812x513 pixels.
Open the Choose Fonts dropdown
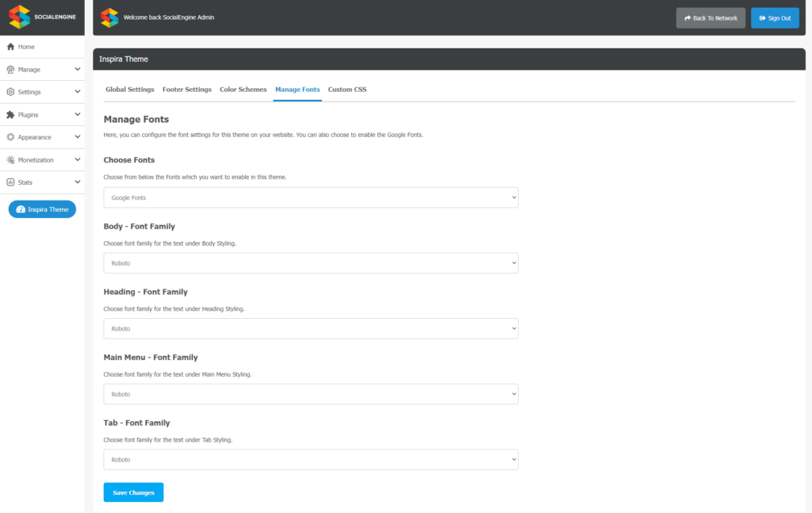click(311, 197)
